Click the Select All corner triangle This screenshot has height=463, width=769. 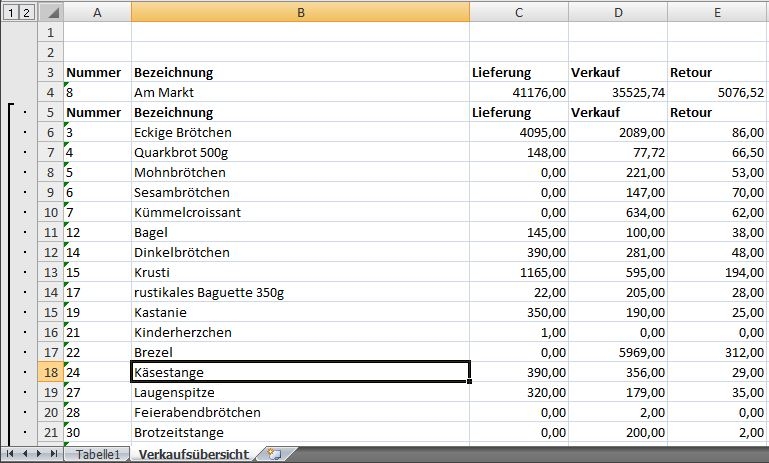(x=49, y=12)
